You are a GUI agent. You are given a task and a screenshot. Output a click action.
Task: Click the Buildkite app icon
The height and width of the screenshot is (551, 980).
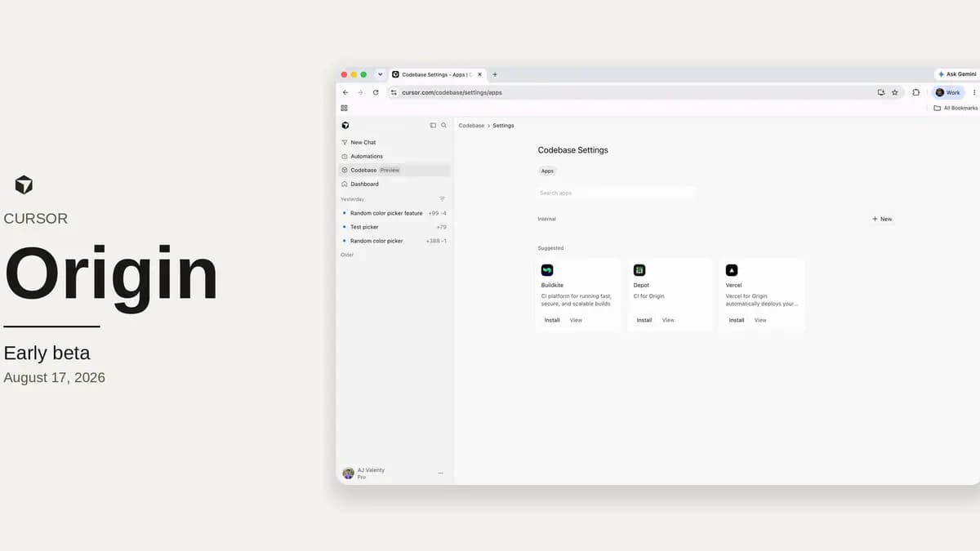[547, 270]
